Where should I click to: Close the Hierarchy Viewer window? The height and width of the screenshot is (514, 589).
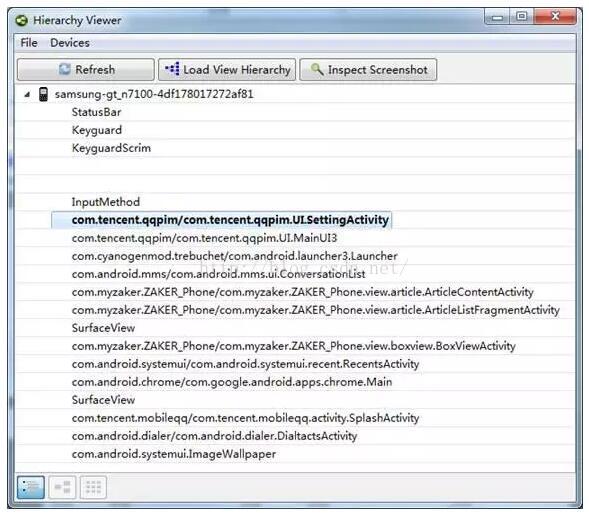[555, 17]
